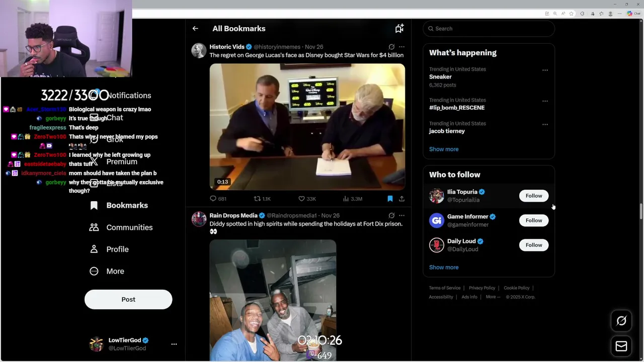This screenshot has width=644, height=362.
Task: Show more trends under What's happening
Action: coord(444,149)
